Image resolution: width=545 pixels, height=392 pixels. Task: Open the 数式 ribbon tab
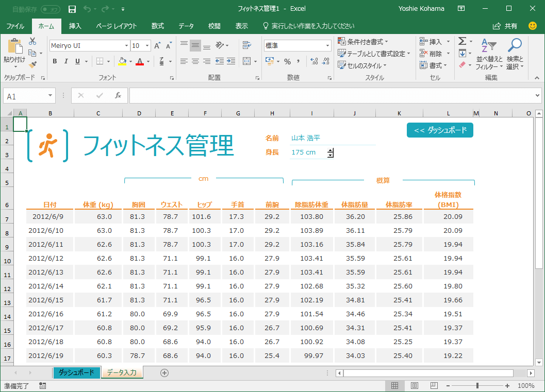click(158, 26)
